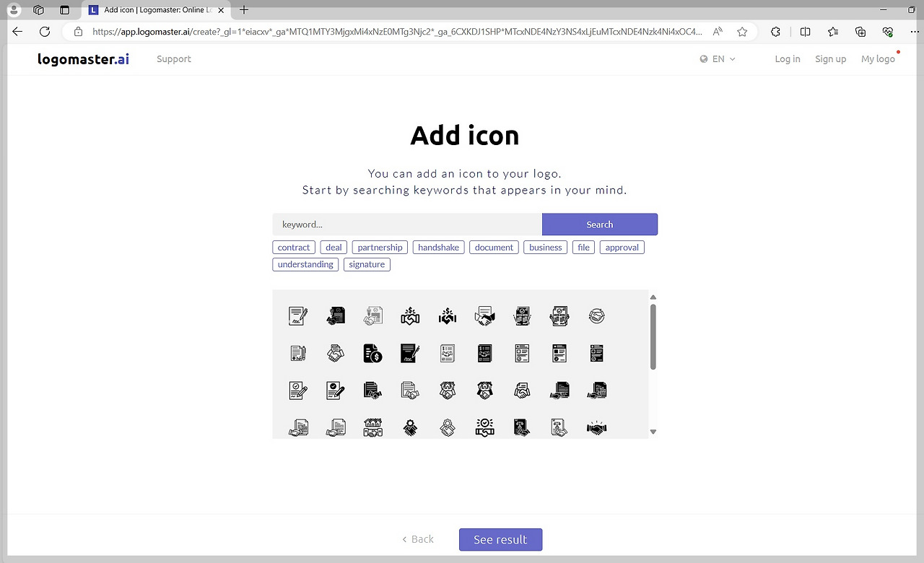Focus the keyword search field

point(407,224)
